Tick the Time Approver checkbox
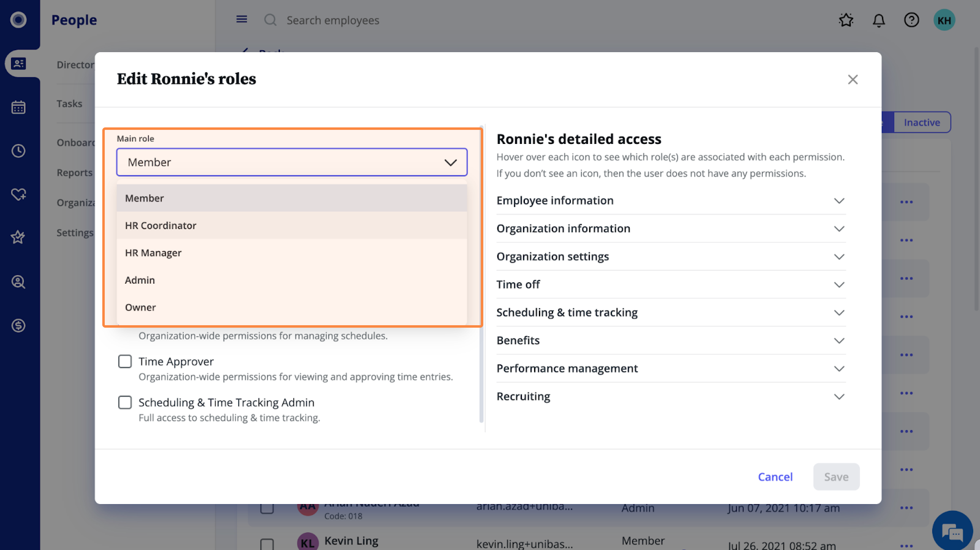980x550 pixels. coord(125,361)
